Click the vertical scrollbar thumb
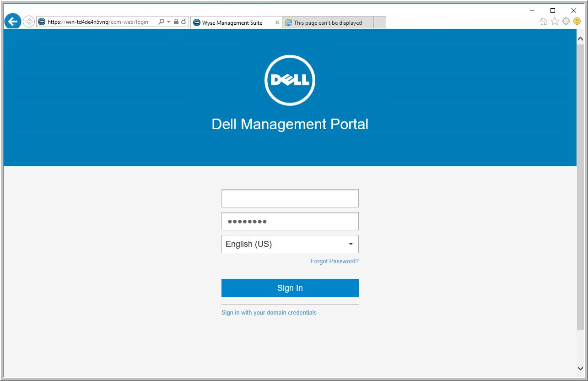Viewport: 588px width, 381px height. tap(581, 187)
